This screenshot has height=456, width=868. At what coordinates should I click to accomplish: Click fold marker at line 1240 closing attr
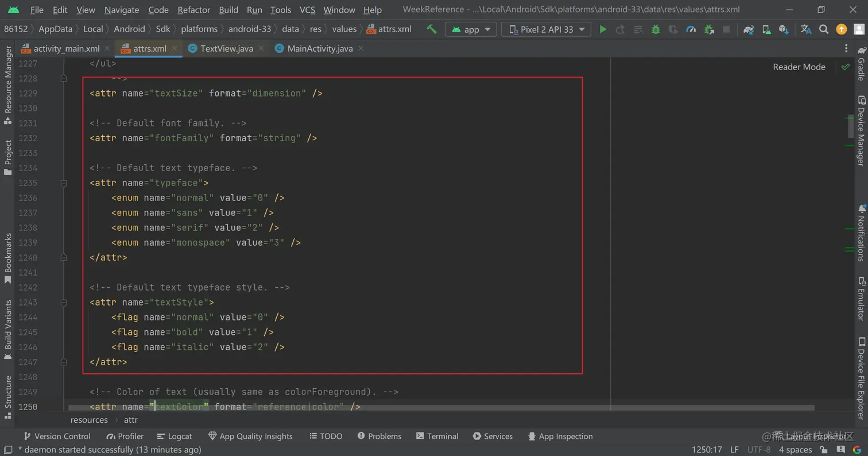(x=64, y=257)
